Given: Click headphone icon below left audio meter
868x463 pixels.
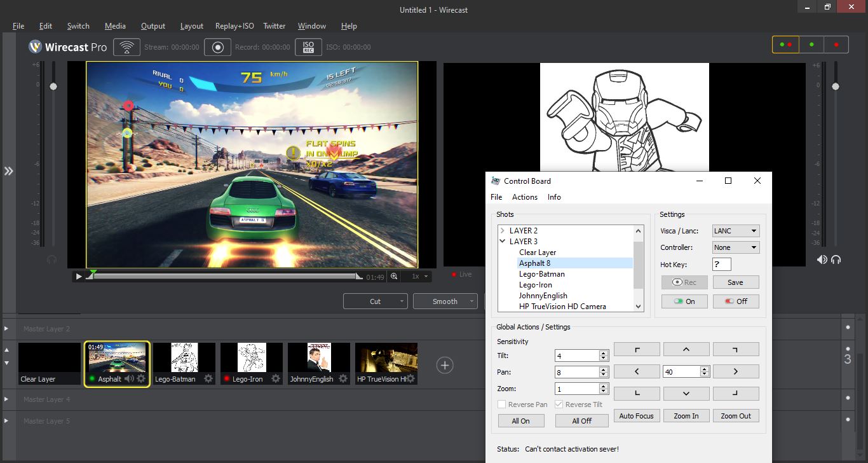Looking at the screenshot, I should tap(52, 259).
